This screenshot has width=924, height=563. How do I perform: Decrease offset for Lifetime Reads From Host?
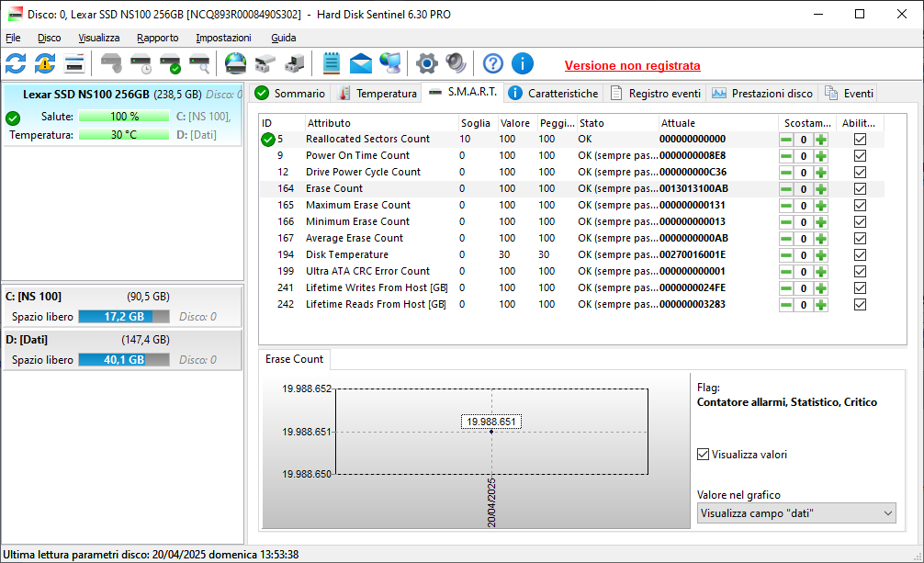pyautogui.click(x=786, y=305)
